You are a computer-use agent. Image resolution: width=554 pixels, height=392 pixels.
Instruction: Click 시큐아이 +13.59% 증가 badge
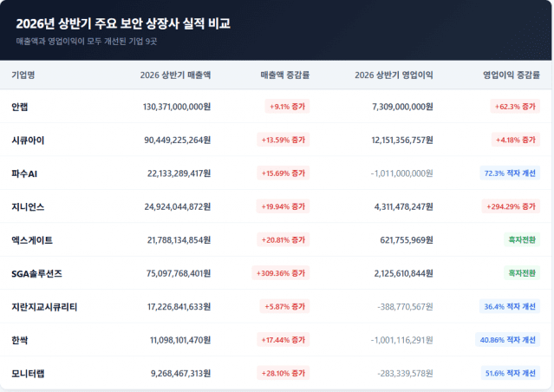point(283,140)
